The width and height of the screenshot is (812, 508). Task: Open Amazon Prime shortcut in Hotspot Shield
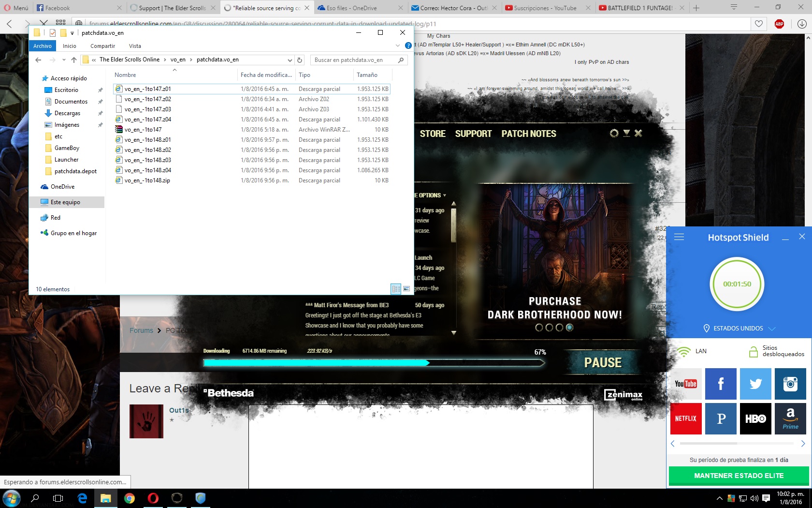tap(790, 418)
